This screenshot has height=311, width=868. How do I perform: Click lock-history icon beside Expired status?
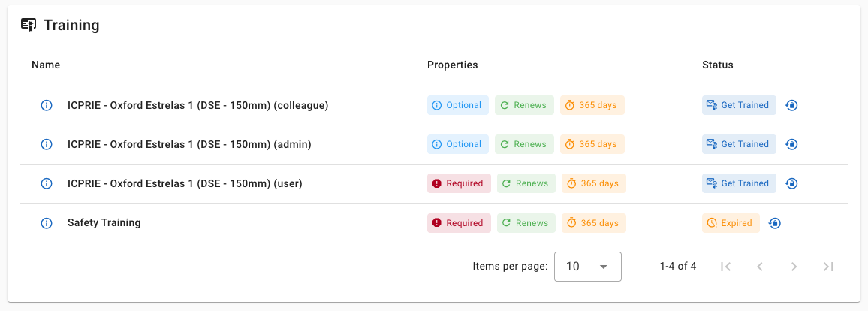tap(775, 223)
